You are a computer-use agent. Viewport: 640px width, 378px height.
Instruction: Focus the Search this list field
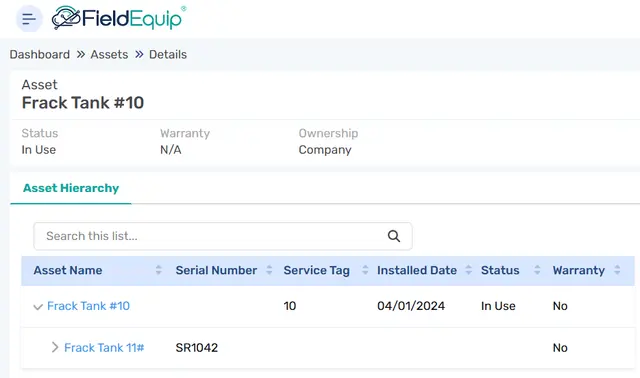[223, 236]
